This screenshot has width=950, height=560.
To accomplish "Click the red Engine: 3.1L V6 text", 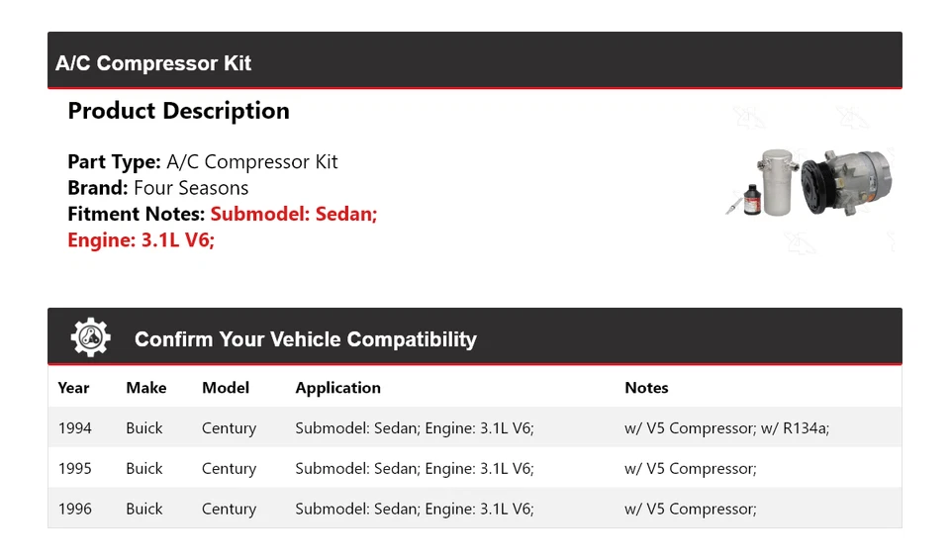I will click(x=141, y=239).
